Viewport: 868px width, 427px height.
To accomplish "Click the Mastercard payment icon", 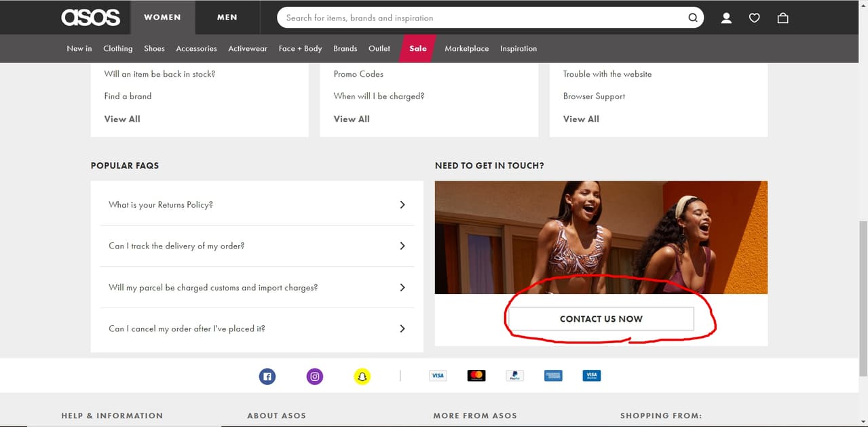I will pos(476,375).
